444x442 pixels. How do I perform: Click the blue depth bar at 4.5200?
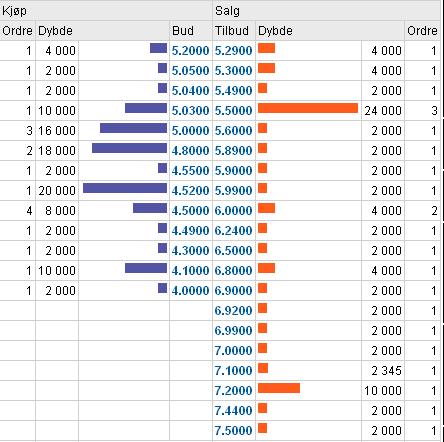click(125, 188)
